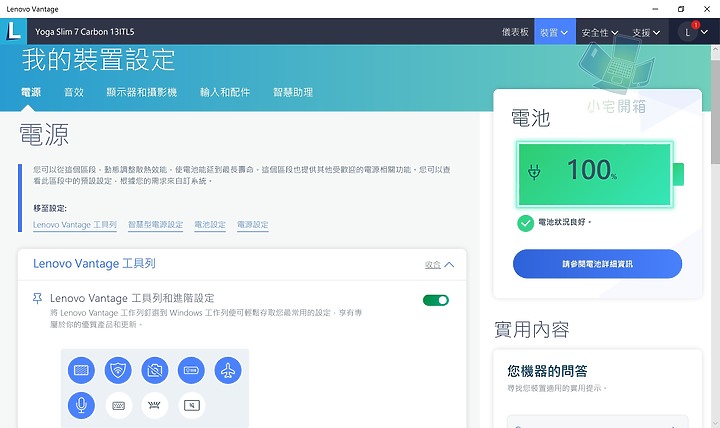
Task: Click the 電池狀況良好 status text
Action: click(565, 222)
